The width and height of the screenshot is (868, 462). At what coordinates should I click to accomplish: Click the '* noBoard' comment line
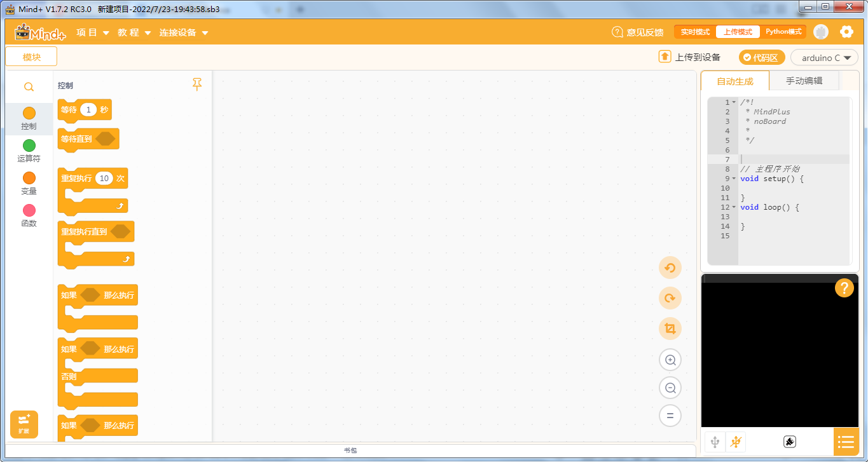pyautogui.click(x=766, y=121)
